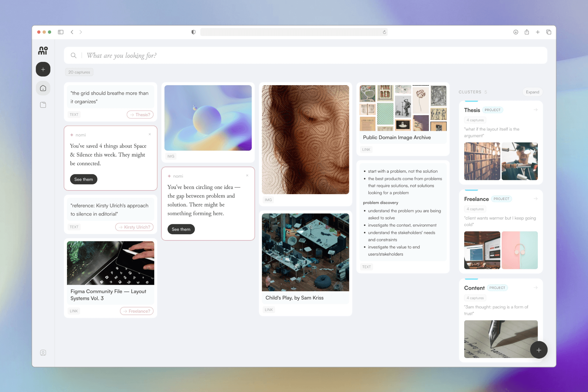Open the Freelance cluster arrow
The image size is (588, 392).
pyautogui.click(x=536, y=199)
